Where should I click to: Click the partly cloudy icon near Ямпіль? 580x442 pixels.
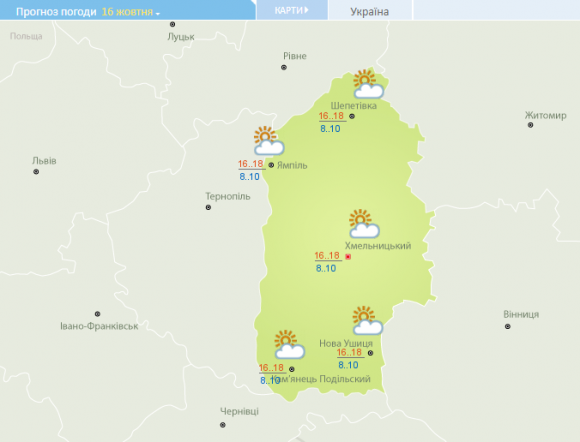[269, 141]
